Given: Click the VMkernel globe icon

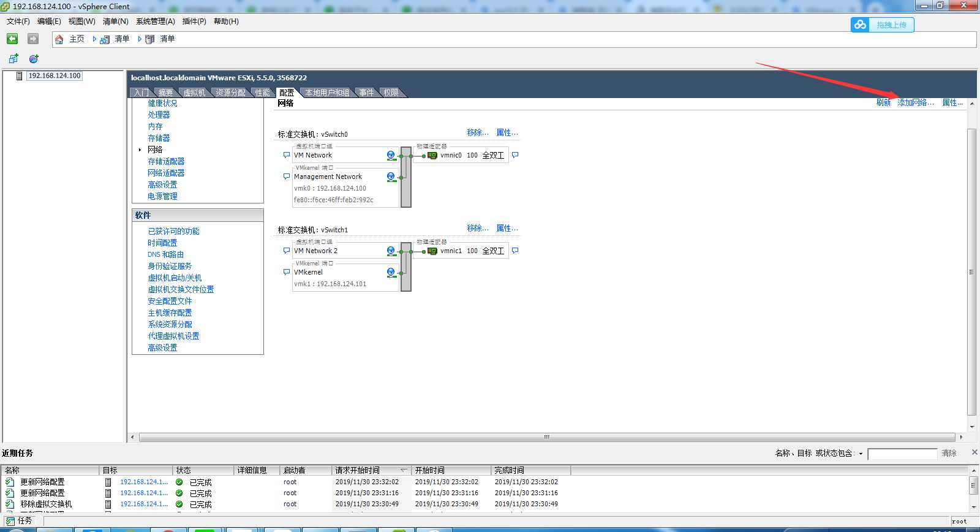Looking at the screenshot, I should (x=391, y=273).
